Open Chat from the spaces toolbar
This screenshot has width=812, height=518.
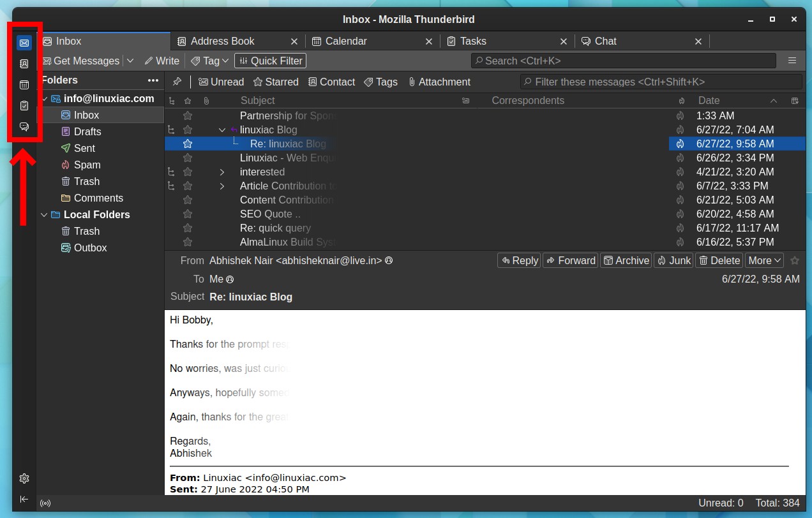pyautogui.click(x=24, y=126)
